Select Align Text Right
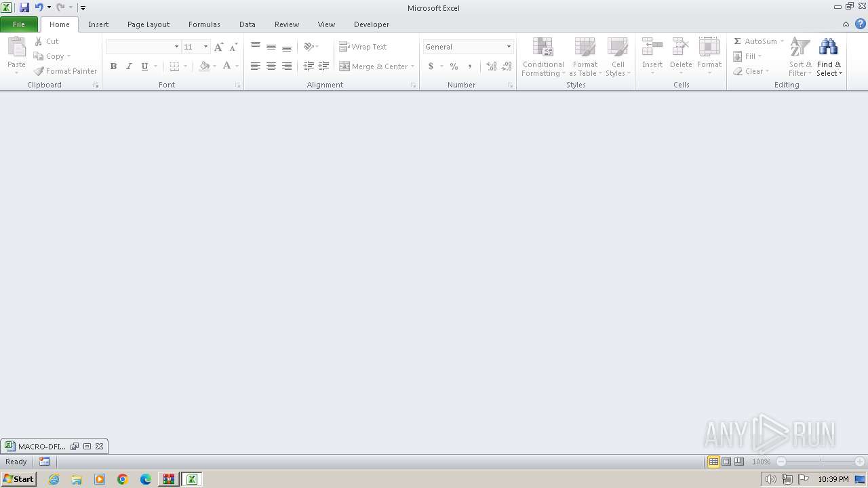The height and width of the screenshot is (488, 868). pyautogui.click(x=287, y=66)
